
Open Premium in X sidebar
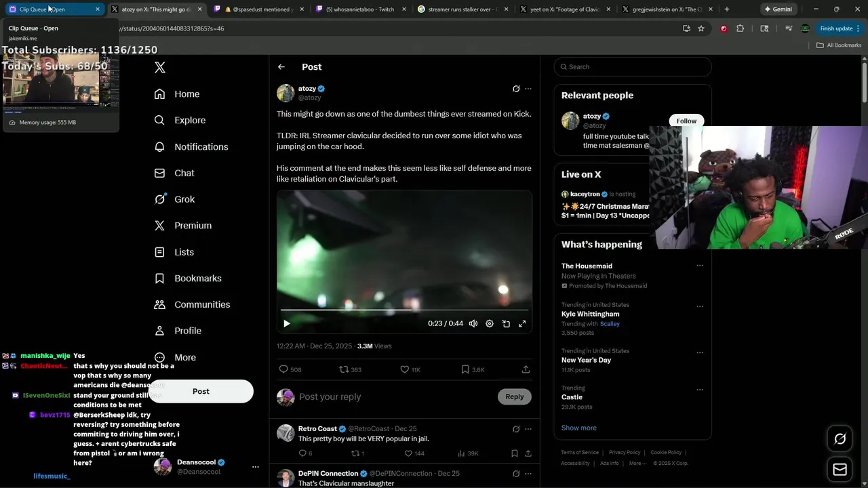[x=183, y=226]
